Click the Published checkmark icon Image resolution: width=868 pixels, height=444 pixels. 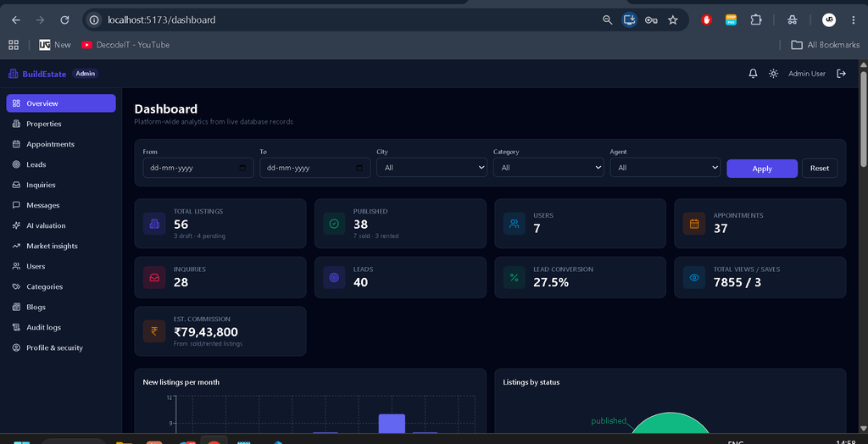click(x=334, y=224)
